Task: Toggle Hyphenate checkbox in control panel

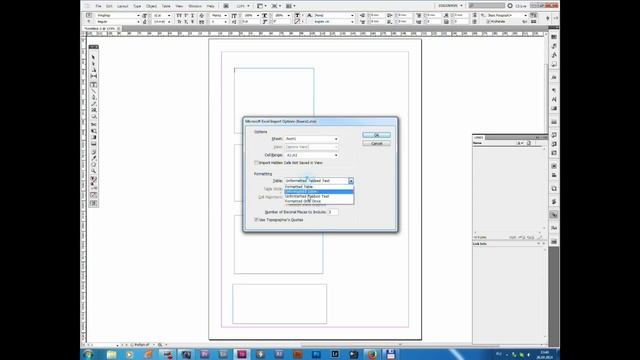Action: tap(488, 22)
